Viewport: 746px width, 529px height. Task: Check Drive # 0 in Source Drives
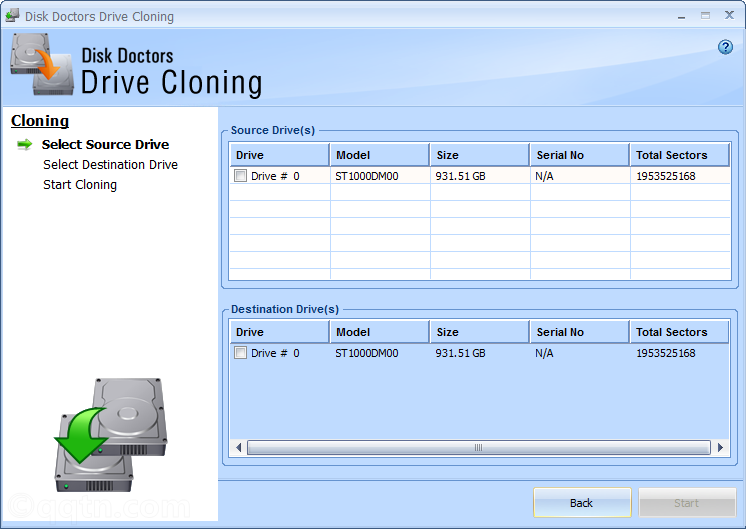pyautogui.click(x=240, y=176)
